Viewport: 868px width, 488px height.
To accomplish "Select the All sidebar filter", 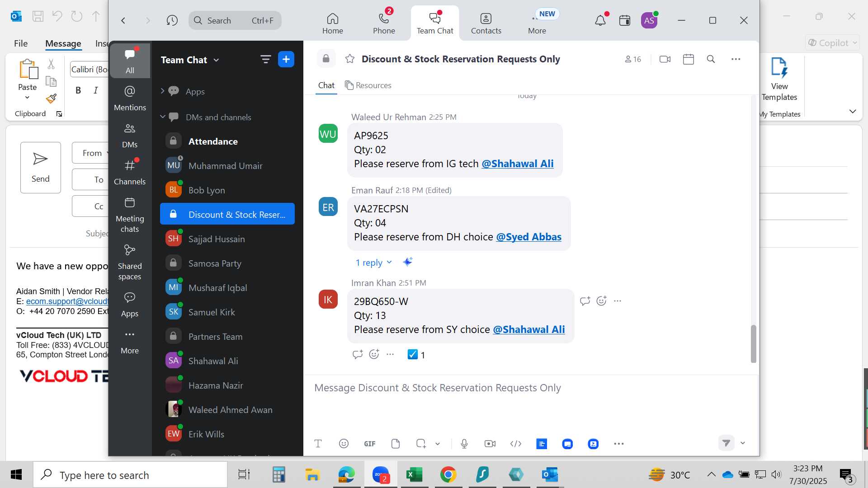I will (130, 61).
